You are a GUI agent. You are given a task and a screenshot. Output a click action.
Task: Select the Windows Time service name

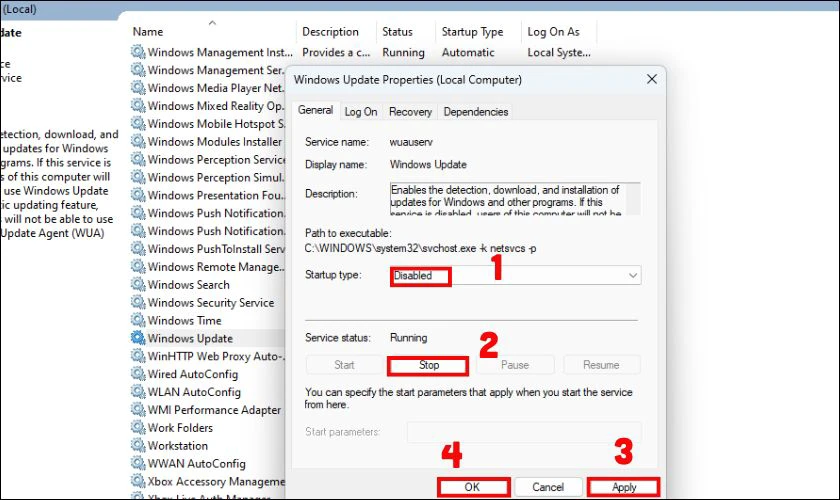(184, 320)
